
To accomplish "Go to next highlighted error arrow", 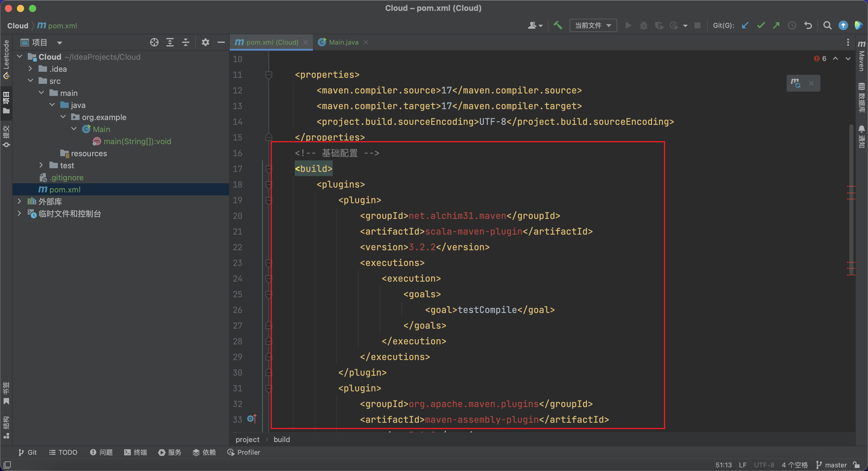I will [x=848, y=58].
